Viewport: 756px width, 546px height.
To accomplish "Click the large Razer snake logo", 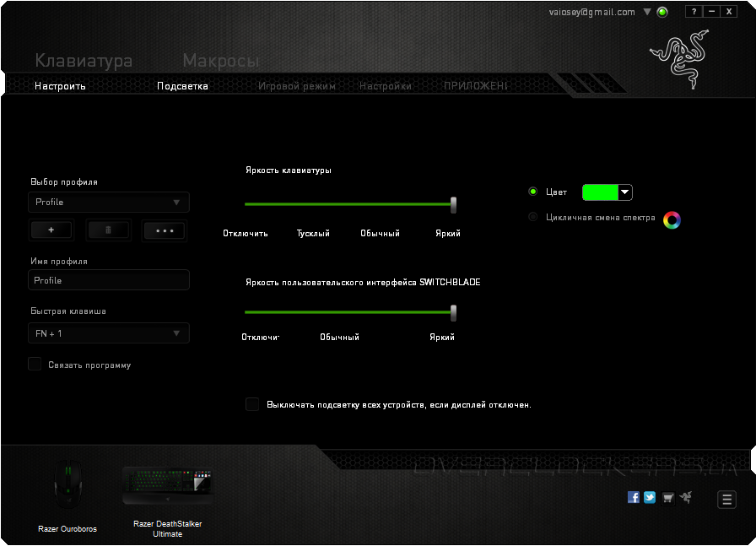I will [681, 58].
